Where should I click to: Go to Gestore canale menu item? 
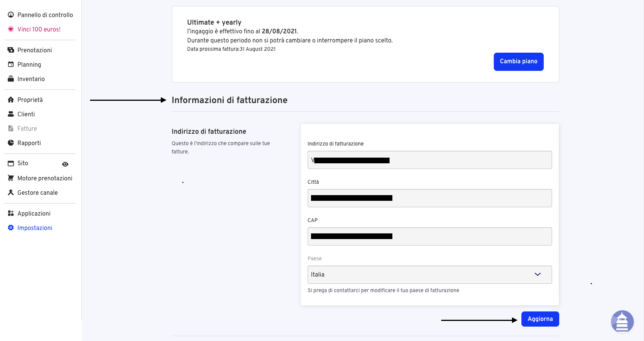click(x=37, y=192)
